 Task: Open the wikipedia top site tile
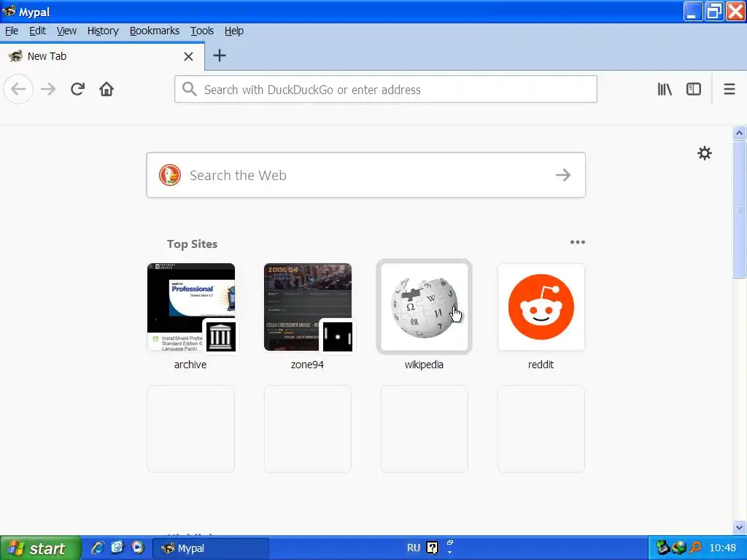click(425, 307)
